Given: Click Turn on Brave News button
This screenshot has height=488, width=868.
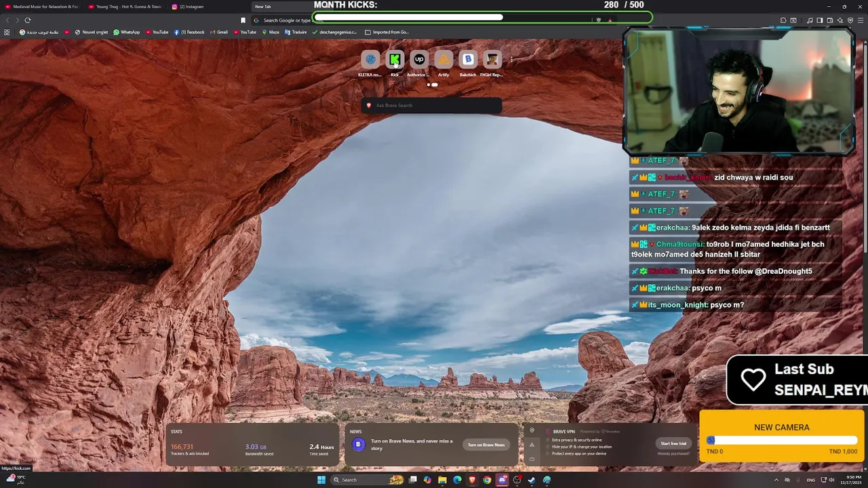Looking at the screenshot, I should pyautogui.click(x=486, y=445).
